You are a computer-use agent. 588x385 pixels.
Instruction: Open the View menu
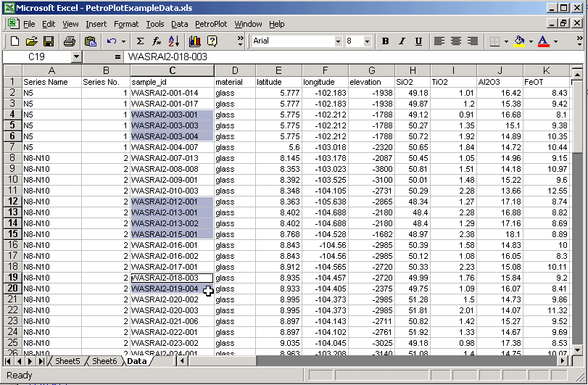[70, 25]
